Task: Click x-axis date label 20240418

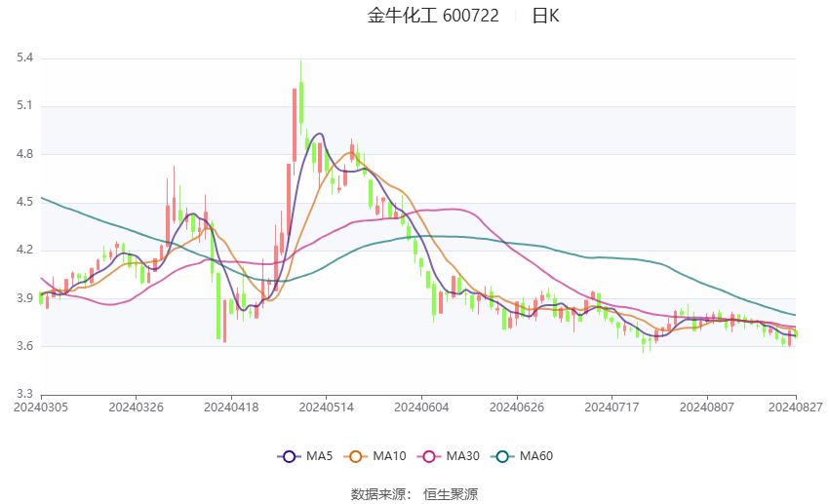Action: (x=231, y=407)
